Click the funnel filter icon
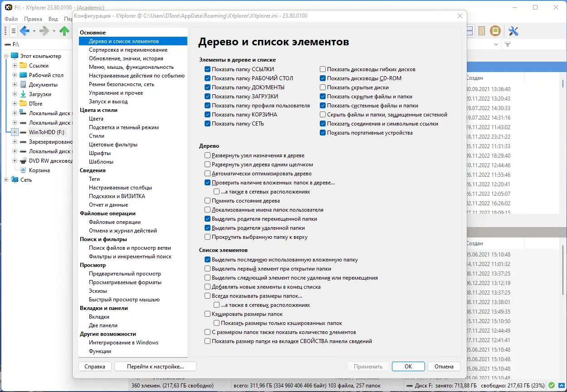The height and width of the screenshot is (392, 567). pyautogui.click(x=508, y=44)
